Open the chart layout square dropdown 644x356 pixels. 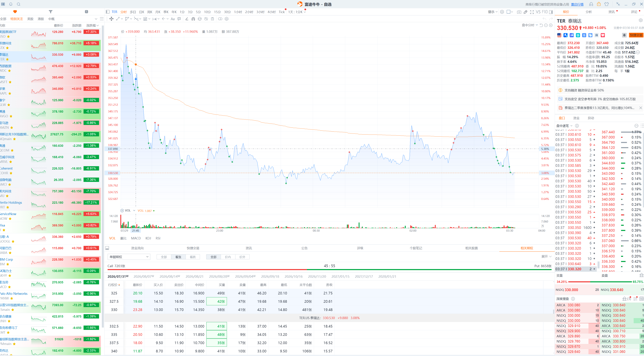510,12
